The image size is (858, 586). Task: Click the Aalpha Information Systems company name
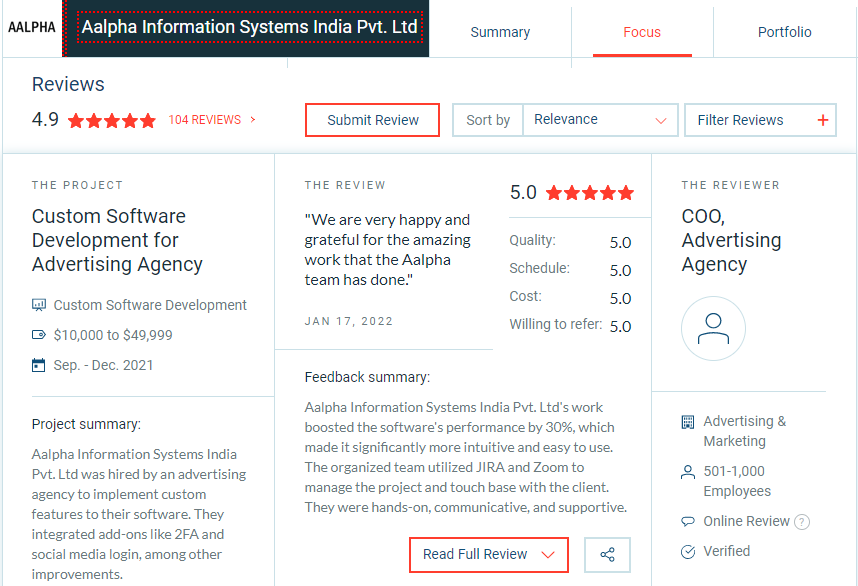250,28
